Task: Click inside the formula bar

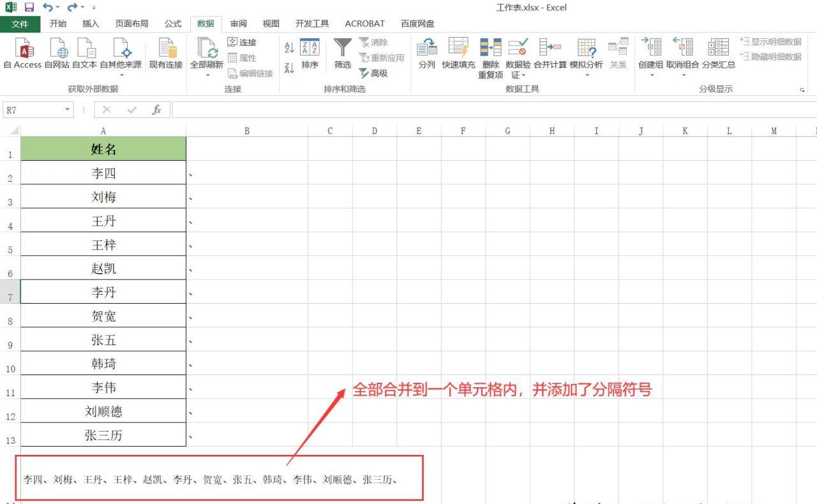Action: pyautogui.click(x=494, y=110)
